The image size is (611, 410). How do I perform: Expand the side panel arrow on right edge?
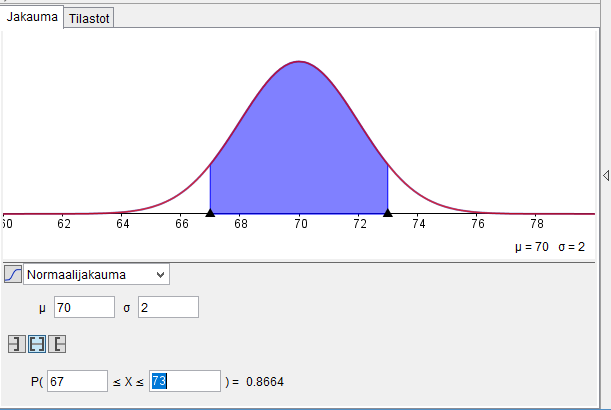[x=605, y=175]
